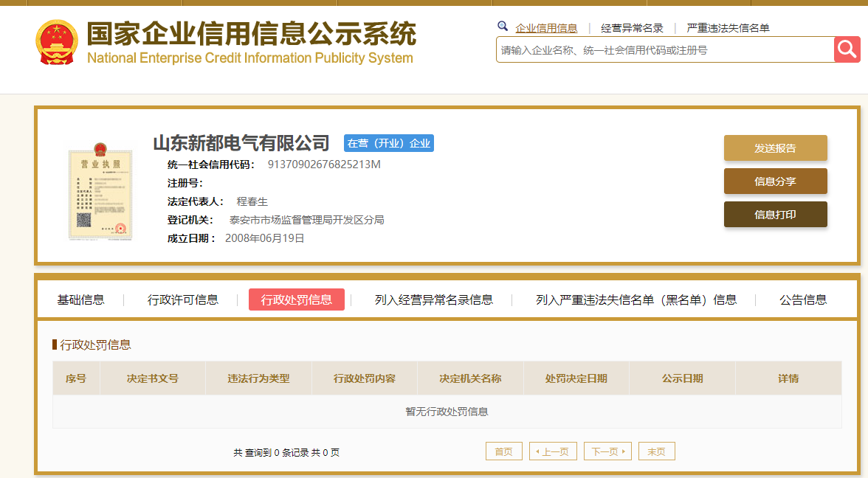Click the 在营（开业）企业 status badge
Image resolution: width=868 pixels, height=478 pixels.
click(388, 143)
